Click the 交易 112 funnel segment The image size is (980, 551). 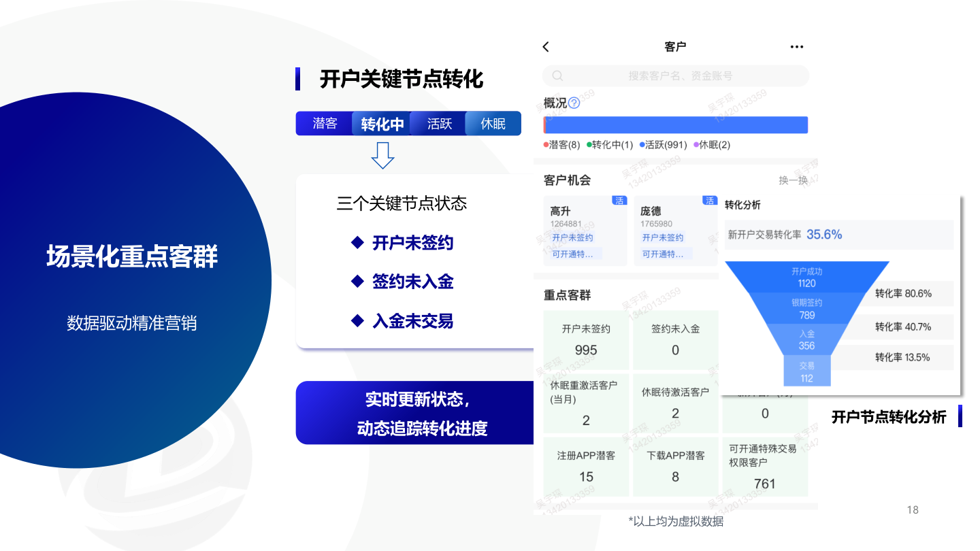click(x=806, y=371)
